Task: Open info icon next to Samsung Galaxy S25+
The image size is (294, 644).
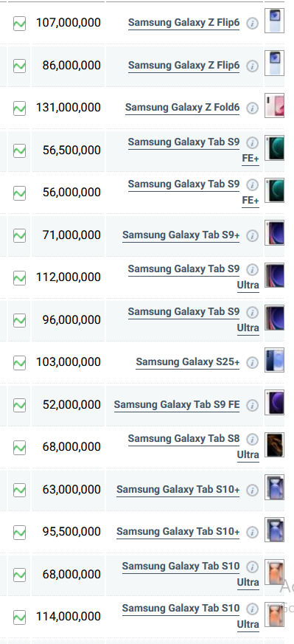Action: click(x=253, y=363)
